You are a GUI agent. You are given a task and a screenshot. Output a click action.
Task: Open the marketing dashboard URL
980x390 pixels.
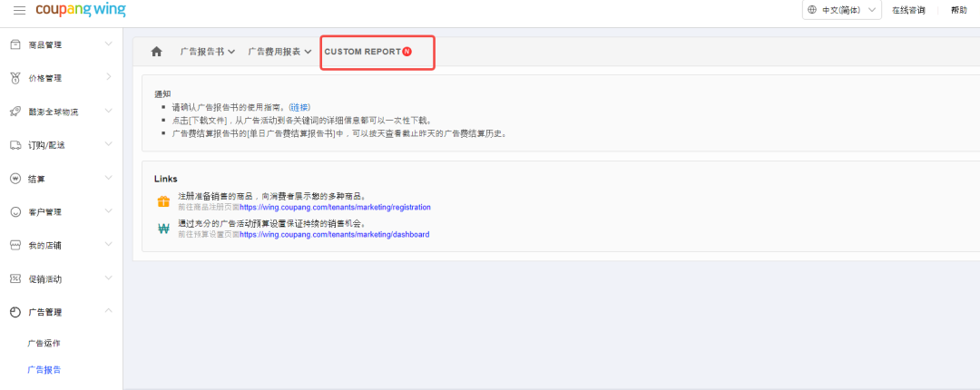(334, 235)
